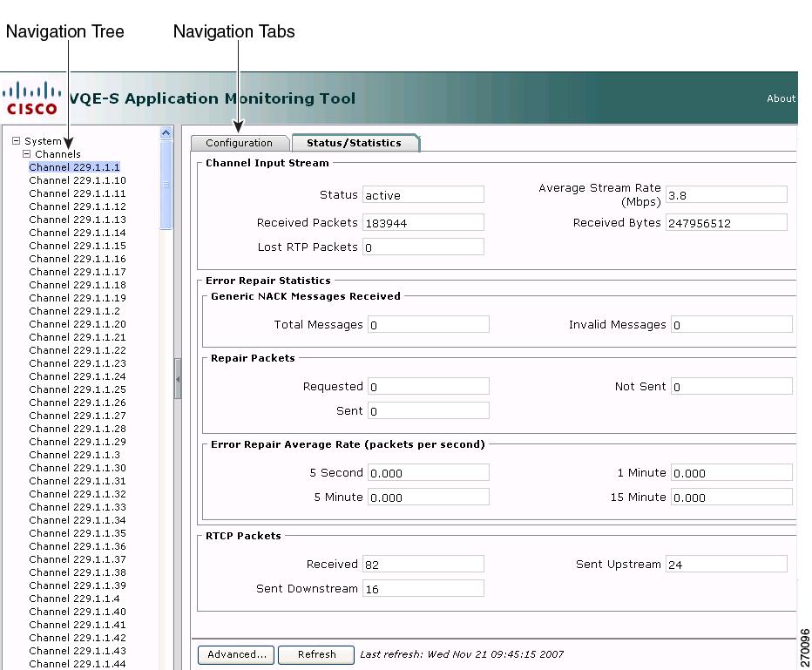This screenshot has height=670, width=812.
Task: Choose Channel 229.1.1.14
Action: click(78, 233)
